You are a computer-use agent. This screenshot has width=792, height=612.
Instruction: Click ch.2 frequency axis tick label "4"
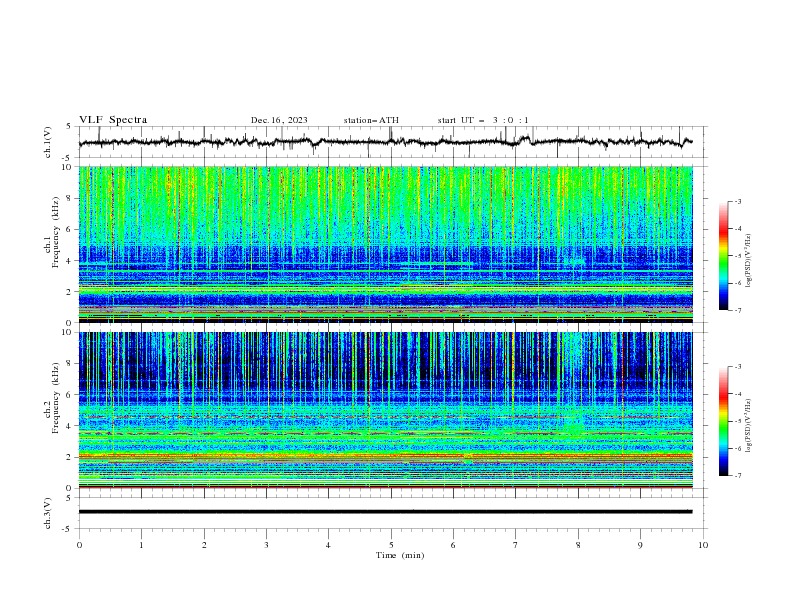point(69,426)
